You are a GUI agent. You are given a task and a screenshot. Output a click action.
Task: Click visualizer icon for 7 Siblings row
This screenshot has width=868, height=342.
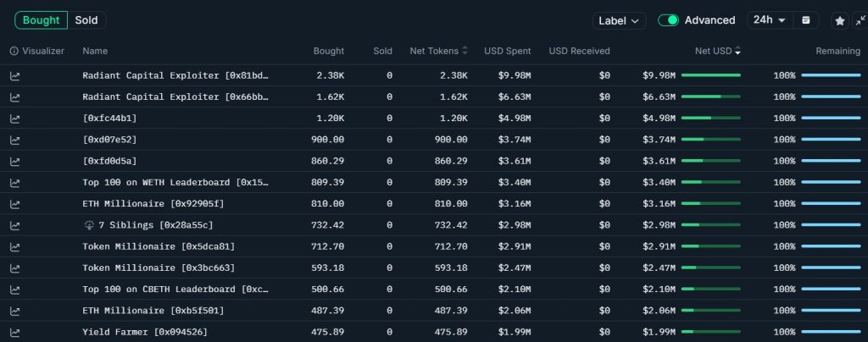pyautogui.click(x=14, y=225)
